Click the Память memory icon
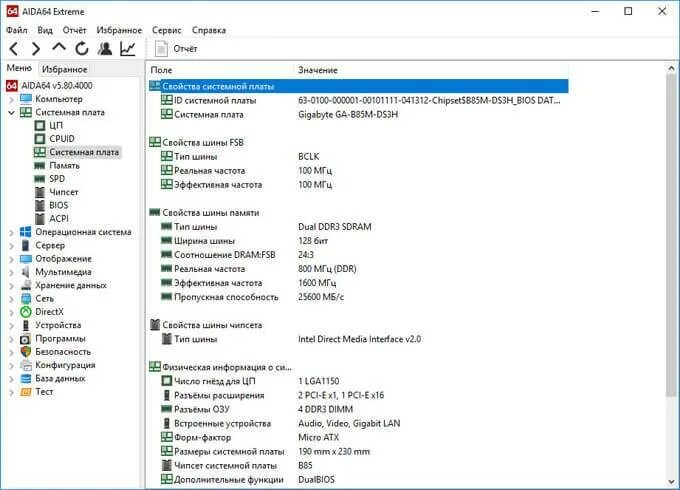The image size is (680, 490). point(39,165)
